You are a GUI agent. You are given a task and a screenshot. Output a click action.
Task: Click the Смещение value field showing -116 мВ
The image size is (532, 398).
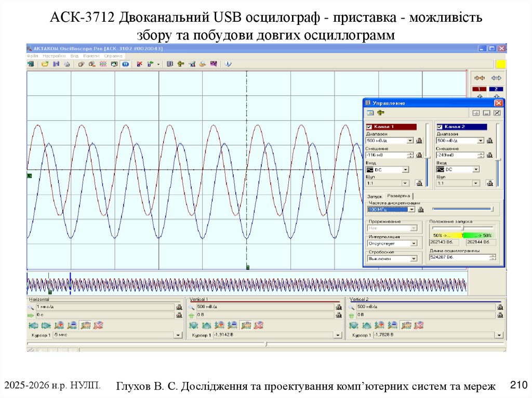[386, 155]
